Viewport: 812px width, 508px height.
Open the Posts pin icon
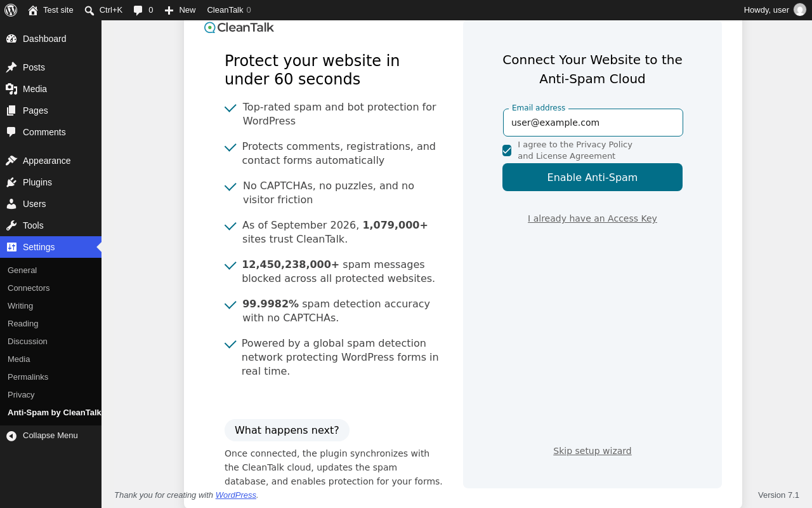pyautogui.click(x=11, y=67)
